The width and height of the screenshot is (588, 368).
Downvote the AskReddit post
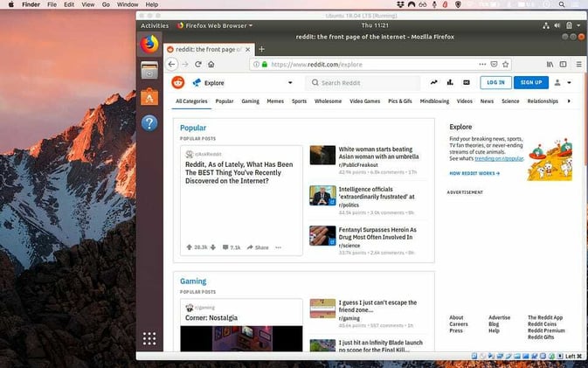click(x=213, y=247)
